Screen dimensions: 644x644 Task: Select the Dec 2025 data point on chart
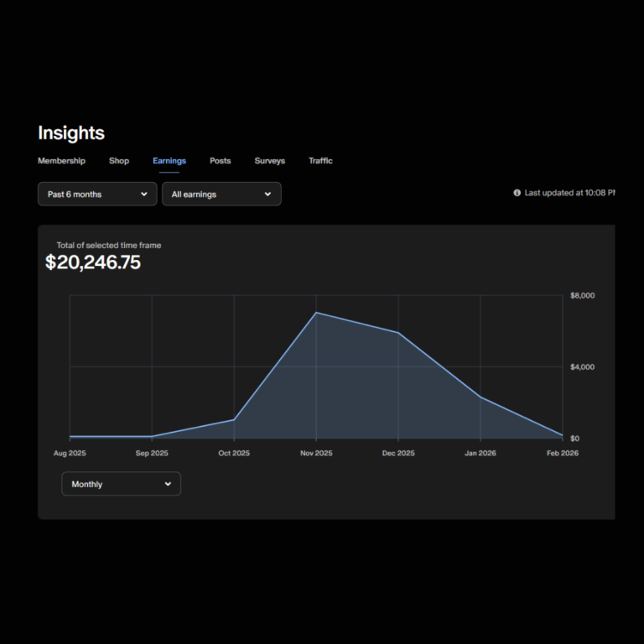click(x=398, y=333)
